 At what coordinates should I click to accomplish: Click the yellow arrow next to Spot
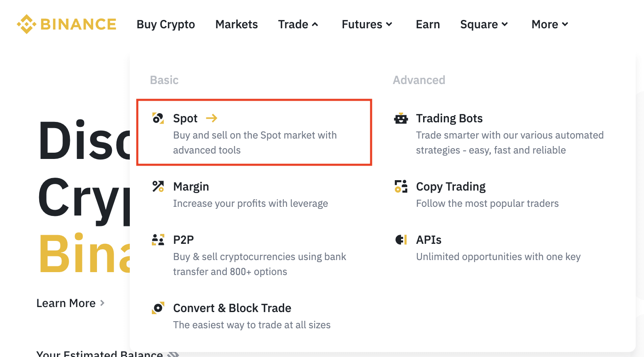pos(212,118)
